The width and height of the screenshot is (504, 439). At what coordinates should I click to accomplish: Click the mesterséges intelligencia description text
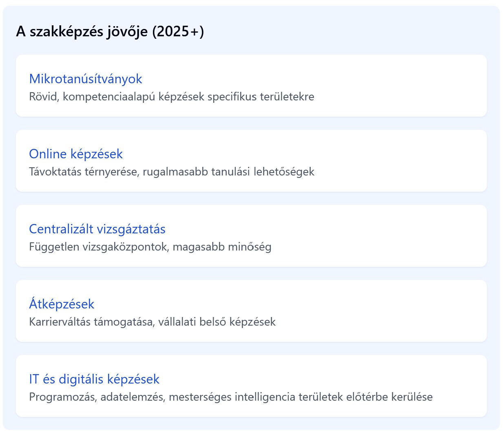(x=230, y=396)
